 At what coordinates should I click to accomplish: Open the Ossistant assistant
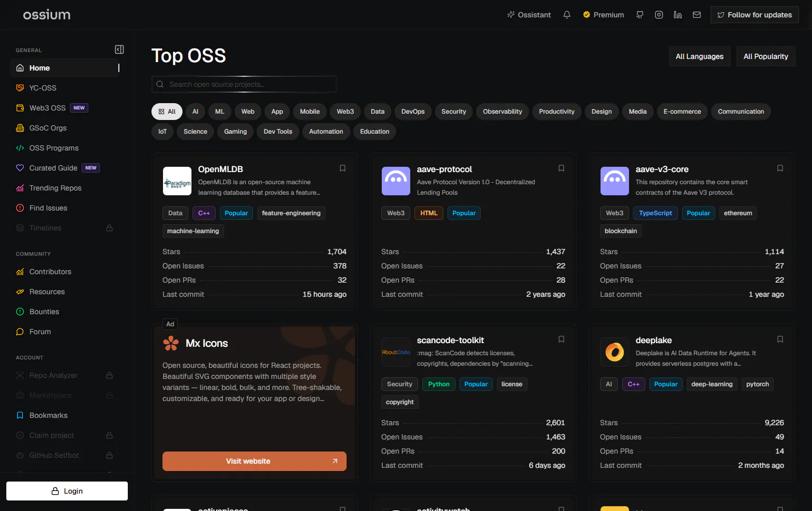tap(529, 15)
